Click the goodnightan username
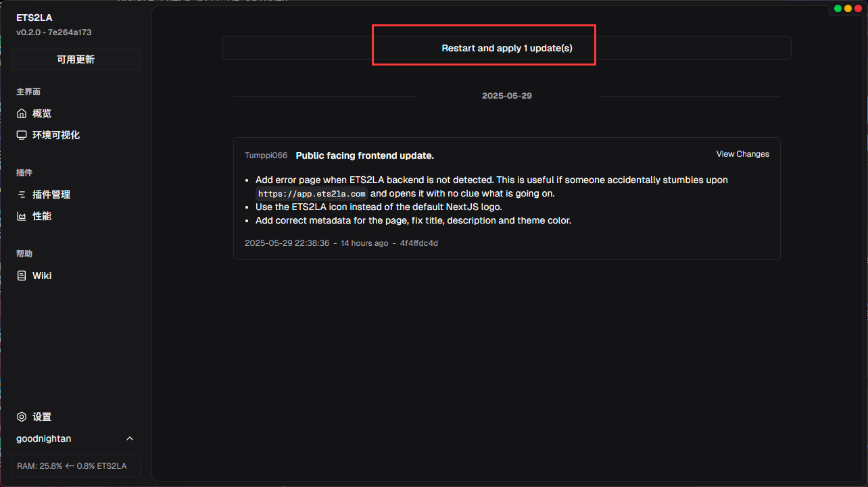Image resolution: width=868 pixels, height=487 pixels. (44, 439)
